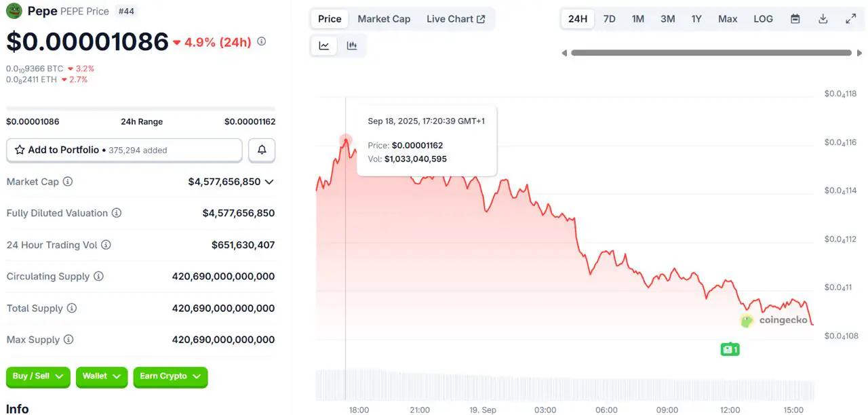868x415 pixels.
Task: Click the info icon next to Market Cap
Action: 68,182
